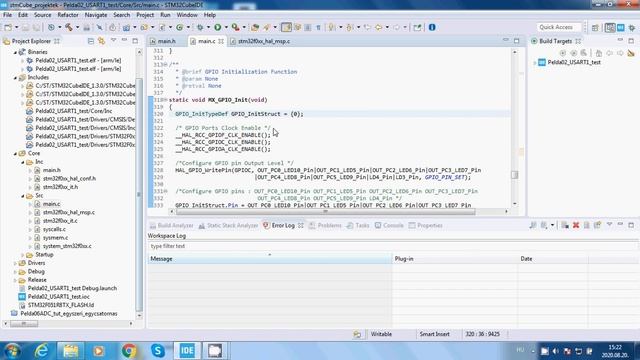The width and height of the screenshot is (640, 360).
Task: Click the Back navigation arrow in toolbar
Action: pos(378,27)
